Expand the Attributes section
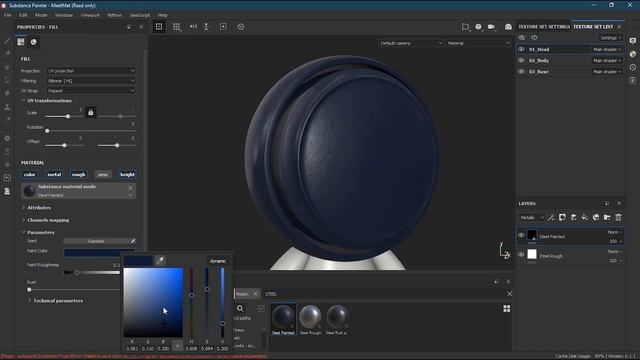Image resolution: width=640 pixels, height=360 pixels. point(24,208)
